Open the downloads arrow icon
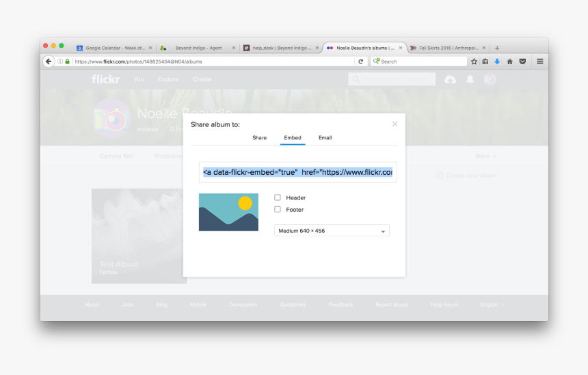This screenshot has height=375, width=588. [497, 61]
